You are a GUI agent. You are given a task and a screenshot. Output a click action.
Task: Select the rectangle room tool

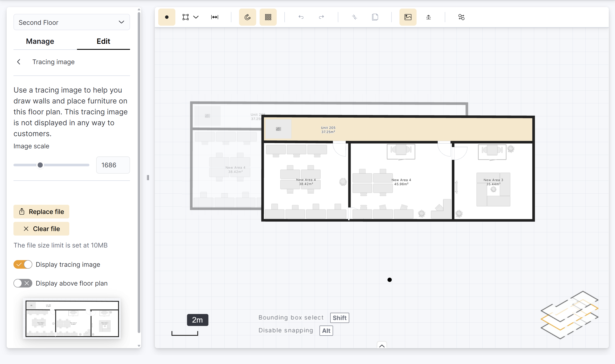pyautogui.click(x=186, y=17)
